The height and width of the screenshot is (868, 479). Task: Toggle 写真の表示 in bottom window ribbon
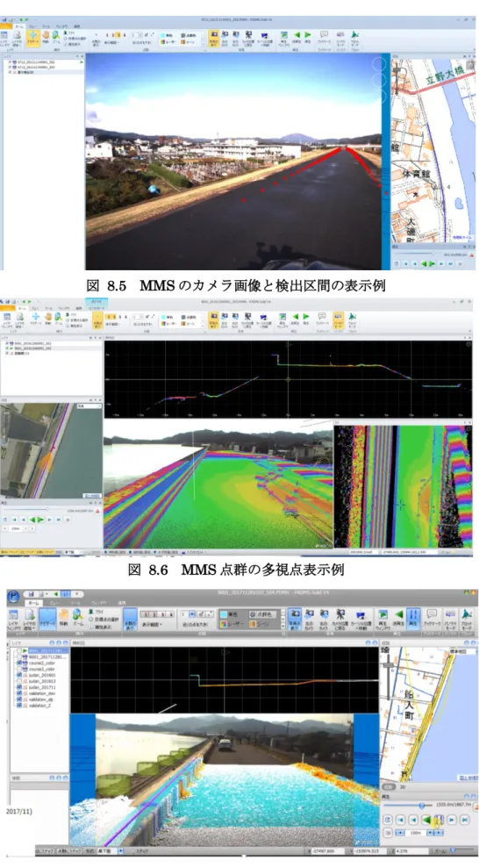click(x=295, y=620)
